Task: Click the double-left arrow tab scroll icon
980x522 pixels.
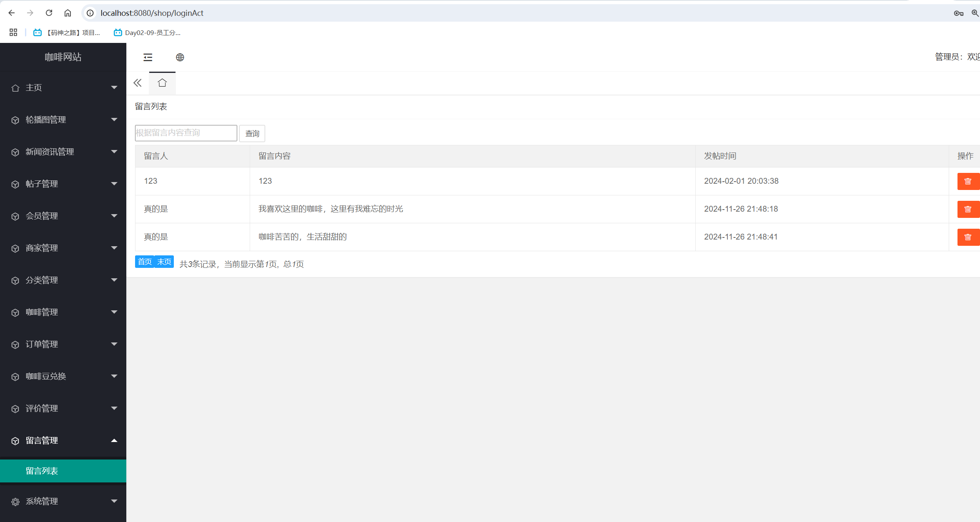Action: click(x=138, y=83)
